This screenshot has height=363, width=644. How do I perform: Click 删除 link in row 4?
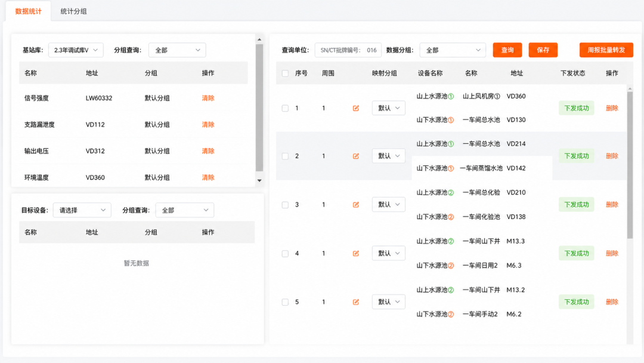point(612,253)
